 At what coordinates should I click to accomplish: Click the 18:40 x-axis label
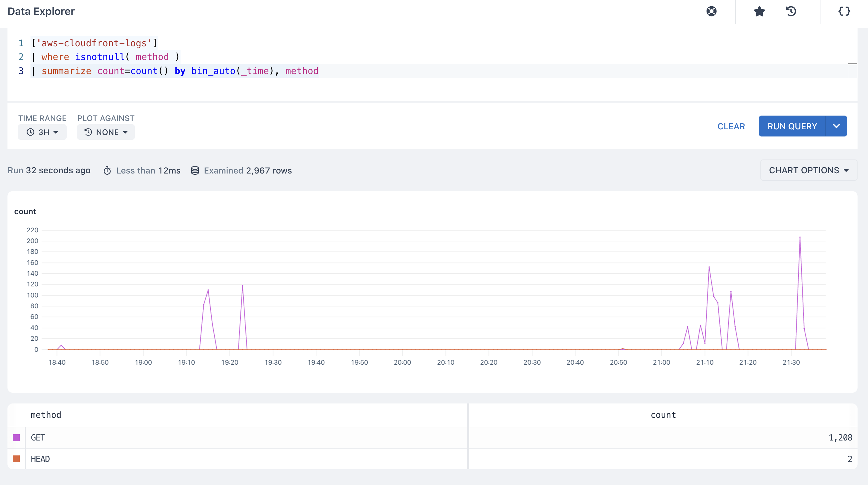click(x=57, y=363)
